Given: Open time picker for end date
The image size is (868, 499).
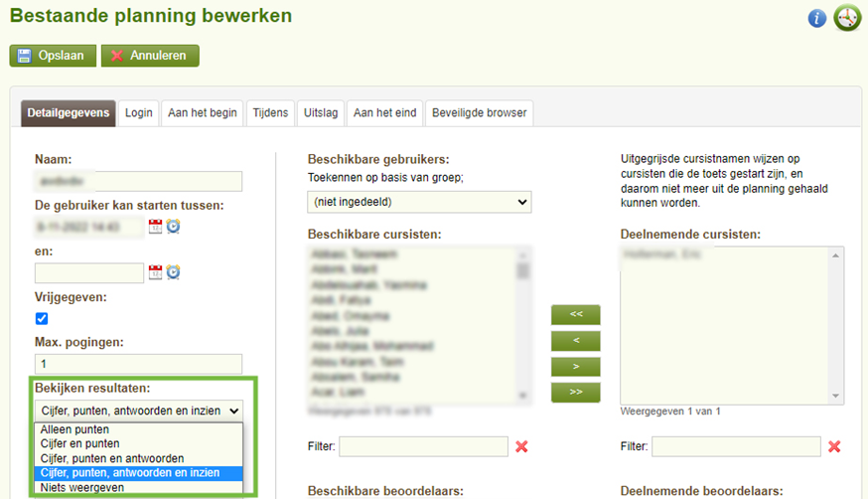Looking at the screenshot, I should tap(173, 272).
